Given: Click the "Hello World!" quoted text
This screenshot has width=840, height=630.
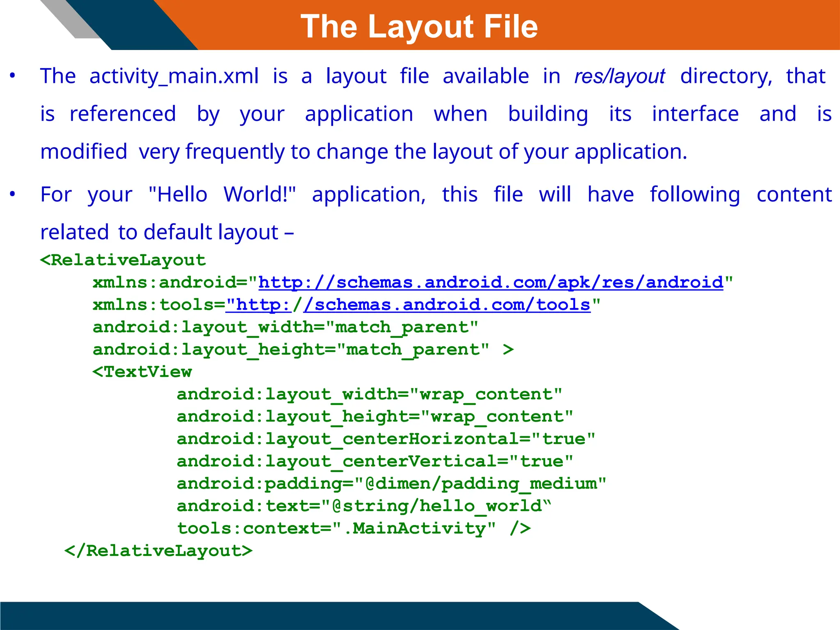Looking at the screenshot, I should 222,194.
